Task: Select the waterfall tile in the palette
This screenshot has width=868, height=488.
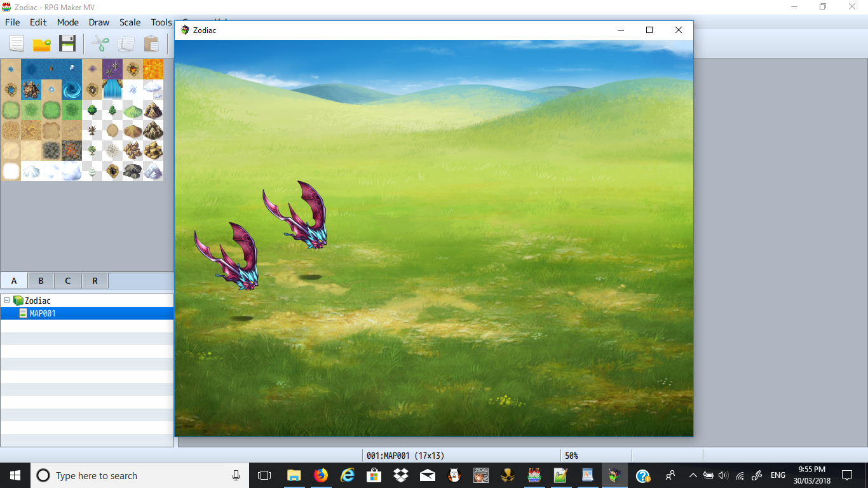Action: (x=112, y=90)
